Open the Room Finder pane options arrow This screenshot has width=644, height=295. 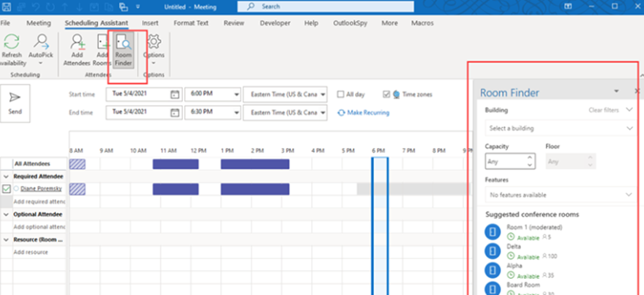click(616, 91)
